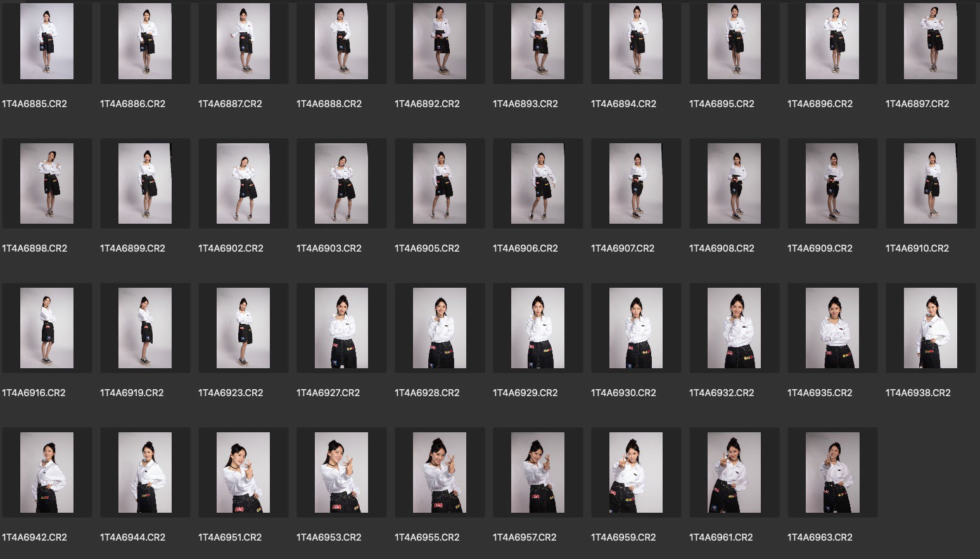Choose the 1T4A6942.CR2 photo thumbnail
The width and height of the screenshot is (980, 559).
point(47,472)
